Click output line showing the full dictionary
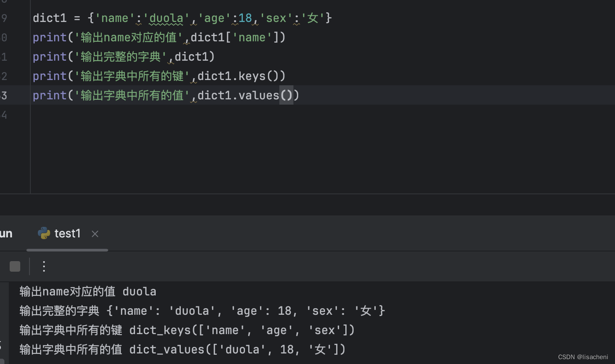Screen dimensions: 615x364 tap(202, 311)
